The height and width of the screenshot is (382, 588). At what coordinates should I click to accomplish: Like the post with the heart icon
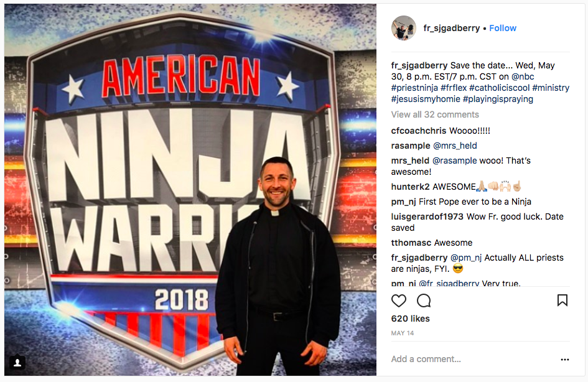click(399, 300)
